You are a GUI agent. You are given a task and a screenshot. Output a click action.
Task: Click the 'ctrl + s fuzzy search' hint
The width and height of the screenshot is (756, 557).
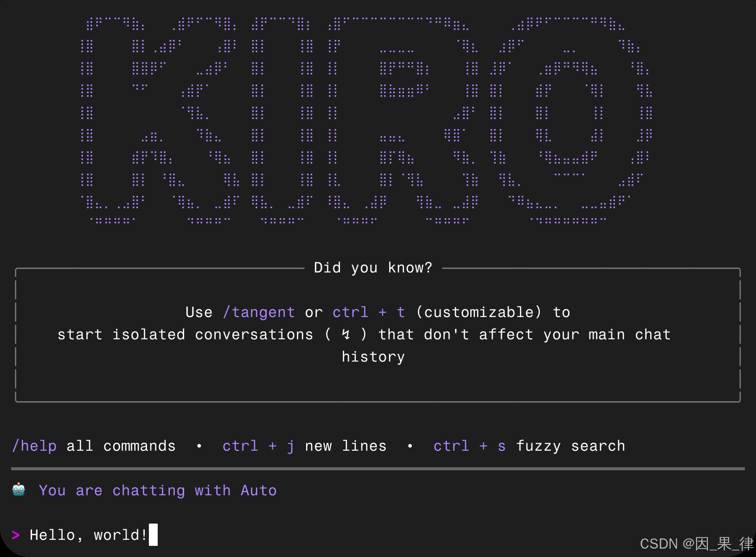tap(529, 446)
